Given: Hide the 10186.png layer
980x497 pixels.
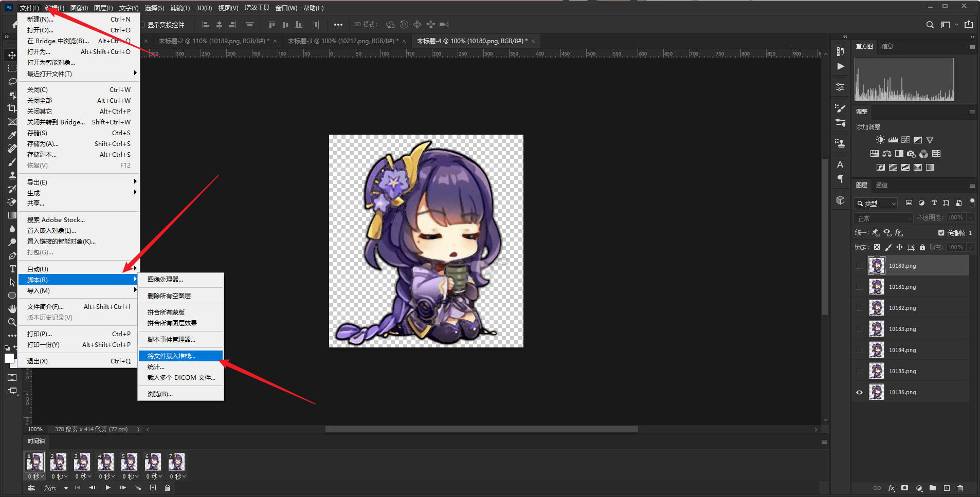Looking at the screenshot, I should click(x=859, y=392).
